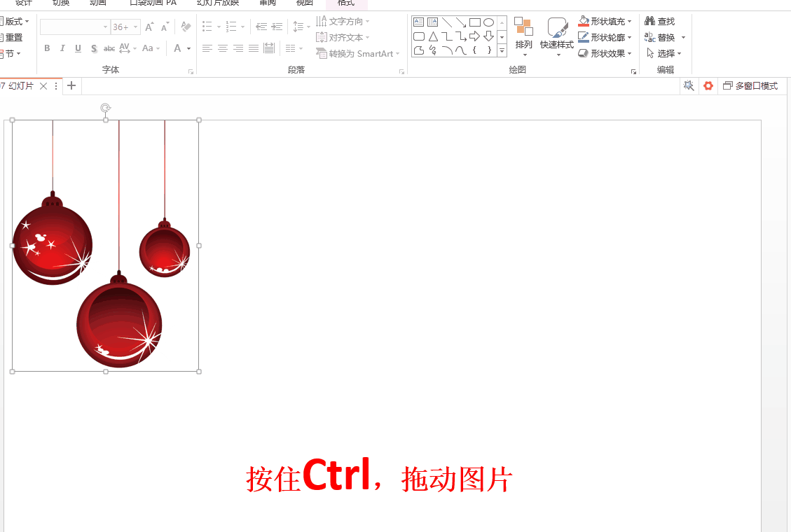Select the oval shape
791x532 pixels.
coord(488,22)
